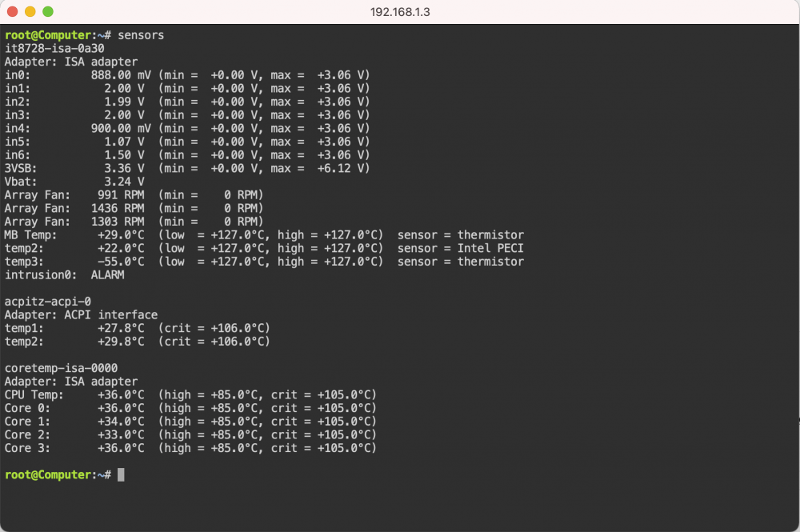Click the Array Fan '1436 RPM' value
Image resolution: width=800 pixels, height=532 pixels.
point(118,208)
